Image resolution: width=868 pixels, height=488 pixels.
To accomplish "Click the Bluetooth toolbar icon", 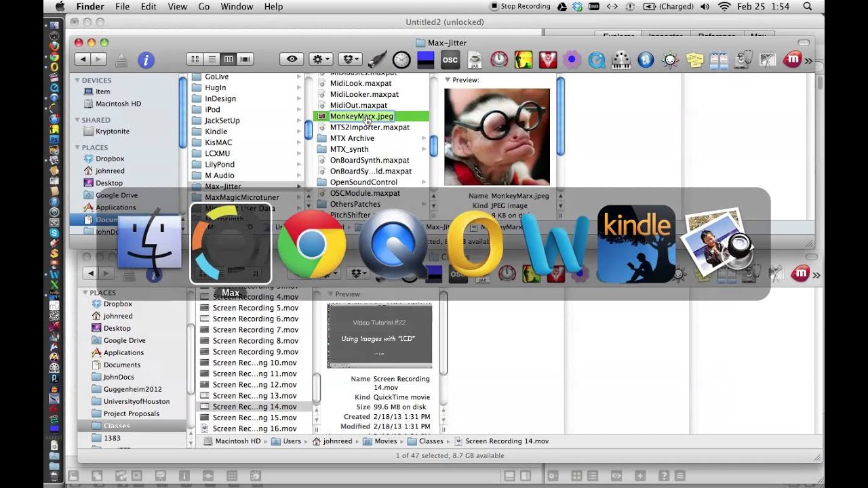I will (646, 60).
